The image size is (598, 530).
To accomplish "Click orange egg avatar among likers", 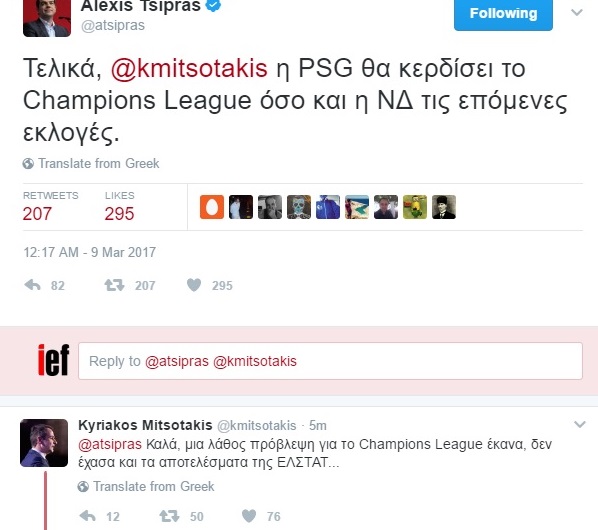I will tap(212, 207).
